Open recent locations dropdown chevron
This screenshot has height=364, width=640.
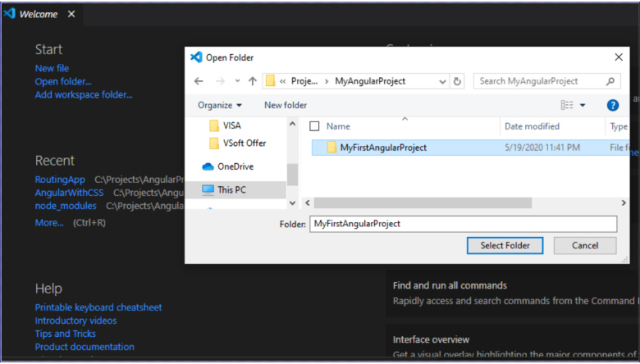pos(236,81)
